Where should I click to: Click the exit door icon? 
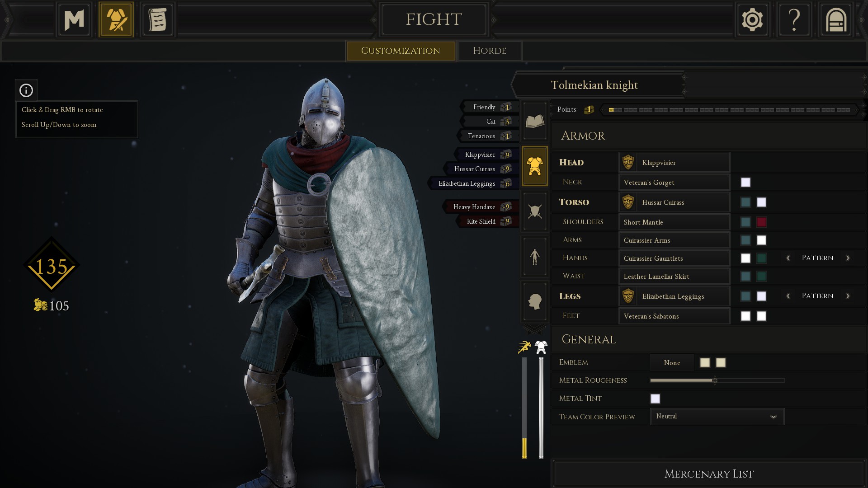point(836,19)
